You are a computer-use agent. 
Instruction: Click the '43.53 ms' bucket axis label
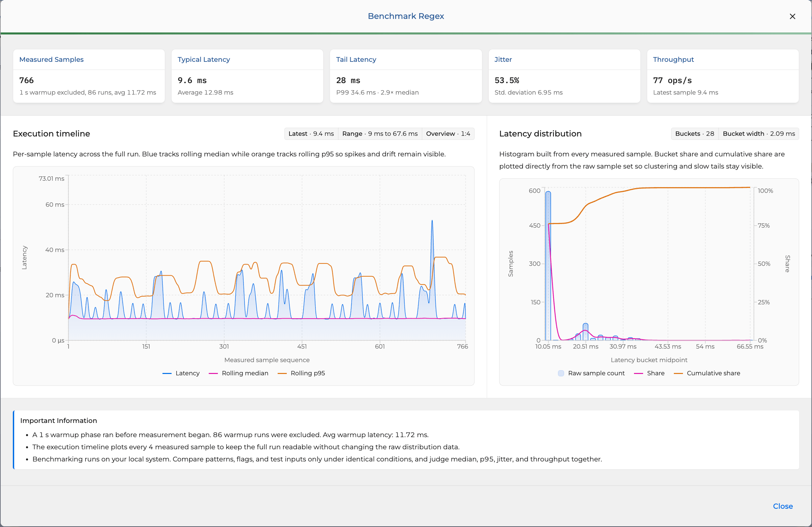668,347
